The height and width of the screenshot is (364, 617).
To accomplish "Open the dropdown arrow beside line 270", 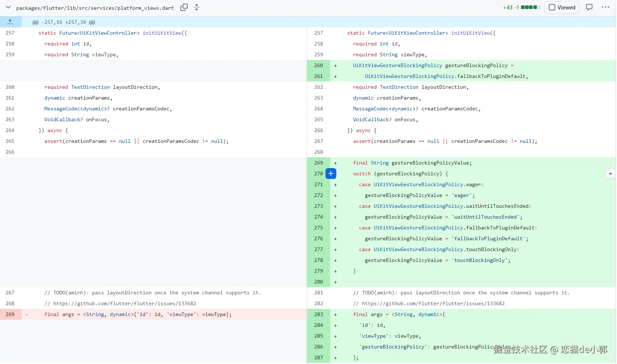I will pos(610,174).
